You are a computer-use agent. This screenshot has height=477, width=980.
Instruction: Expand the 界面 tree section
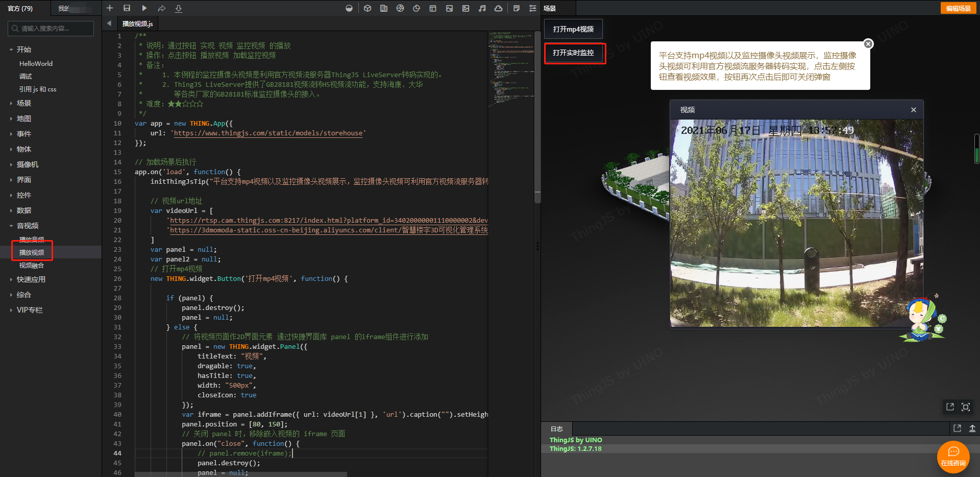[24, 180]
